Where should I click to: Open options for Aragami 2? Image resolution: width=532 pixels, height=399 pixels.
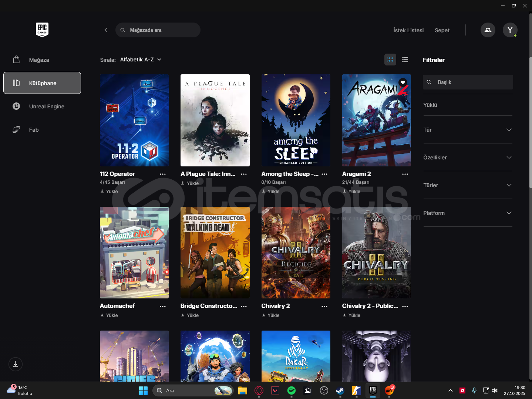[x=405, y=174]
